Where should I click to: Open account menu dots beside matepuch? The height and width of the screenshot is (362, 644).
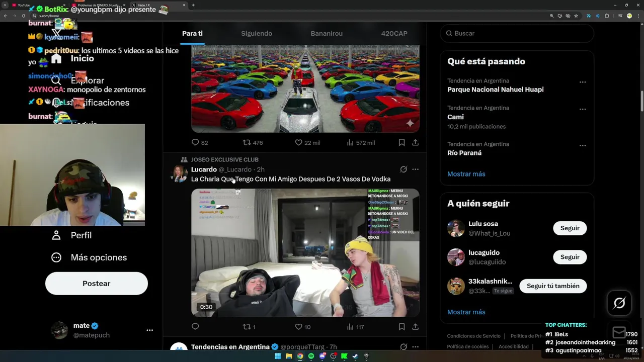(x=149, y=330)
